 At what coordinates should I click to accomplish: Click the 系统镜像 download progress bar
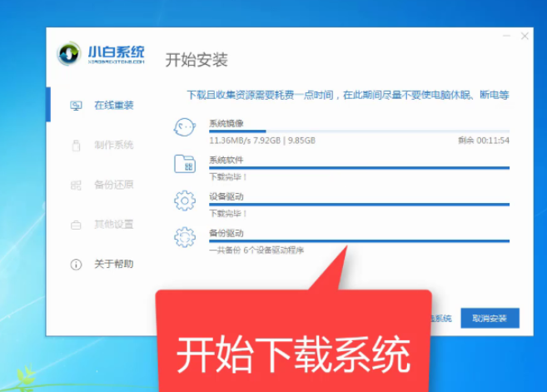[x=358, y=131]
